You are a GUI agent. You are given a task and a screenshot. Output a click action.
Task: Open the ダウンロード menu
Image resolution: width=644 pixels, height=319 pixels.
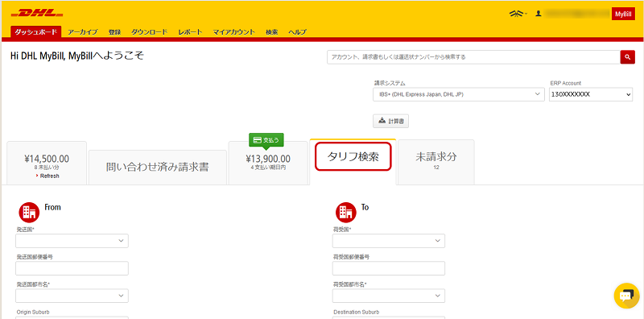click(150, 32)
